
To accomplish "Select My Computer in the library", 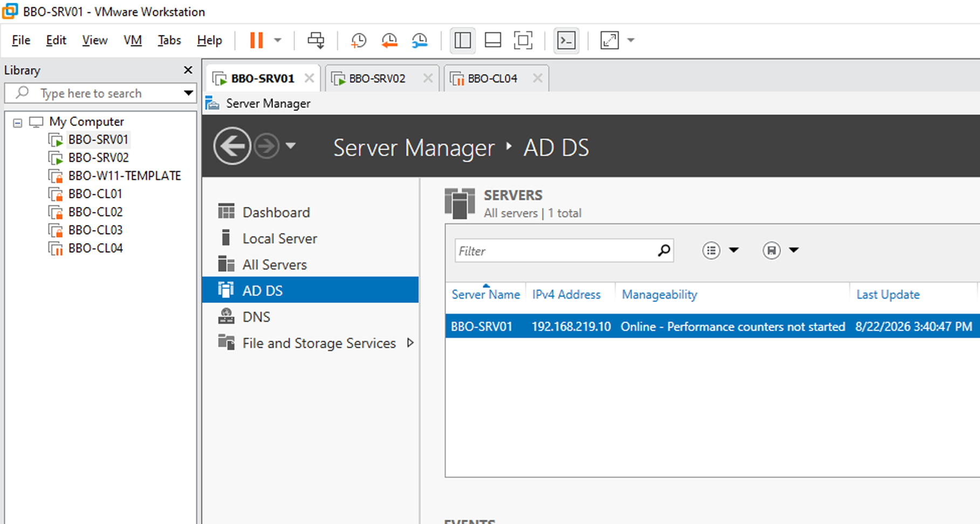I will pos(86,122).
